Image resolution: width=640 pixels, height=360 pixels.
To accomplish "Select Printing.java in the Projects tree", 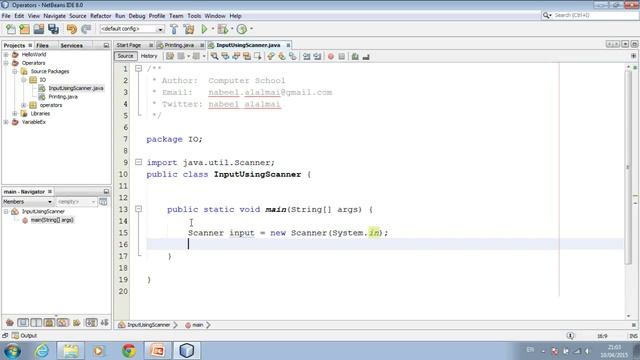I will pos(63,97).
